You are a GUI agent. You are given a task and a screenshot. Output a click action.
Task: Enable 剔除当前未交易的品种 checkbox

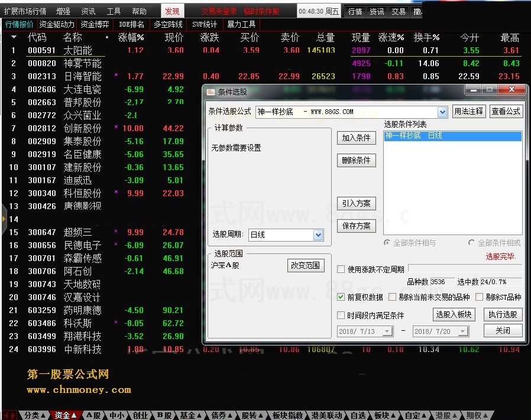(392, 297)
